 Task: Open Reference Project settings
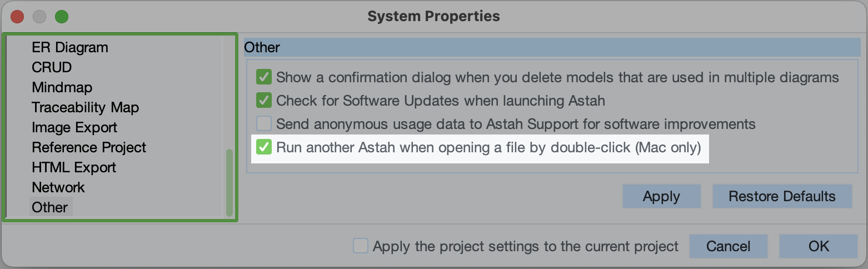coord(89,147)
